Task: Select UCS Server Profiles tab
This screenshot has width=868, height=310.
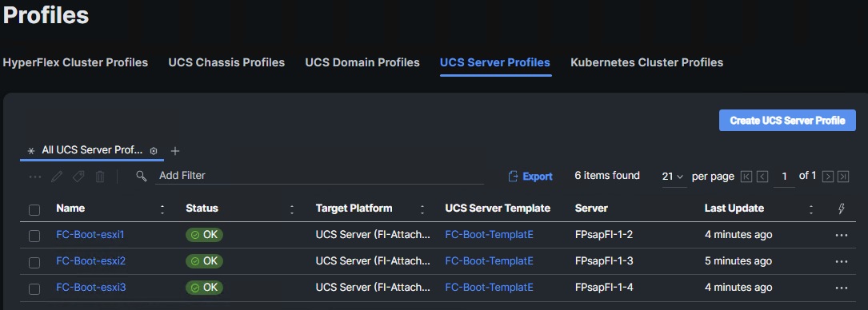Action: [495, 62]
